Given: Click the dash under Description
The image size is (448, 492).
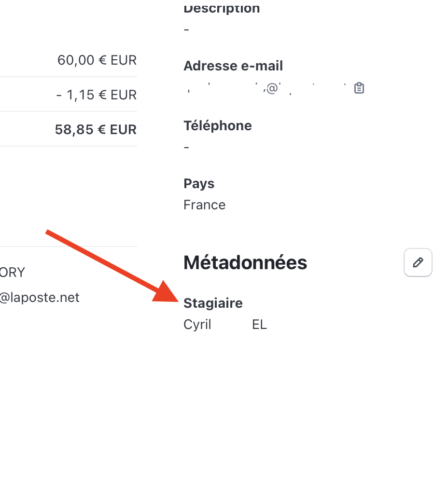Looking at the screenshot, I should [x=186, y=29].
